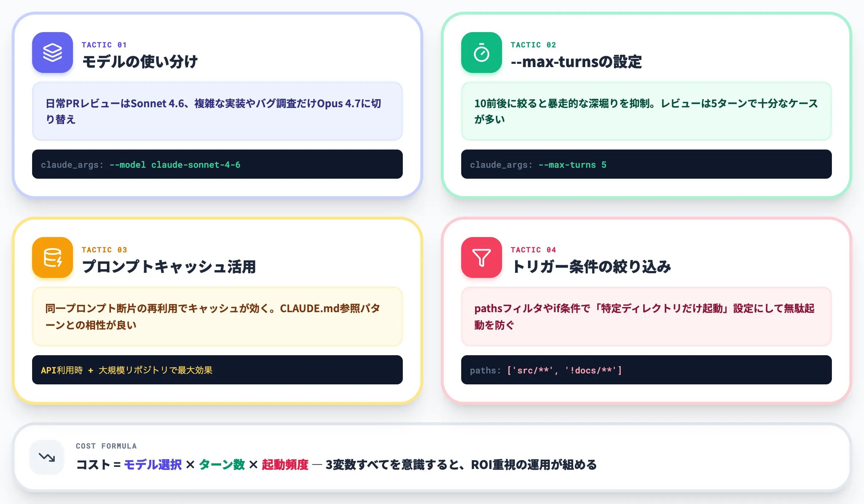Viewport: 864px width, 504px height.
Task: Click the COST FORMULA label
Action: [x=106, y=446]
